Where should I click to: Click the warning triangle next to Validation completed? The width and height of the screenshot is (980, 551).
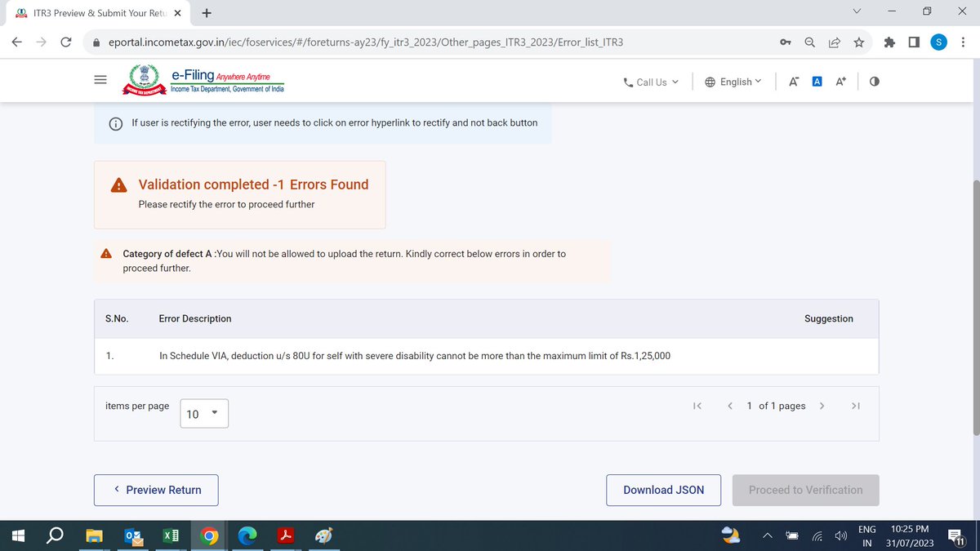(x=118, y=184)
